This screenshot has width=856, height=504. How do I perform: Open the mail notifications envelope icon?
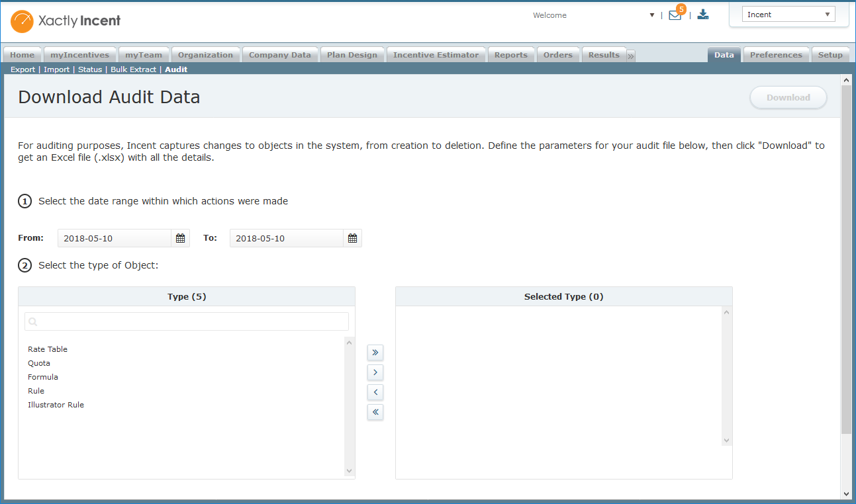pyautogui.click(x=675, y=15)
